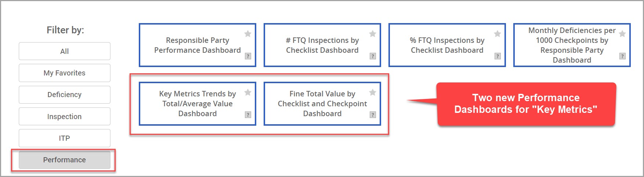
Task: Select the Performance filter
Action: [x=65, y=160]
